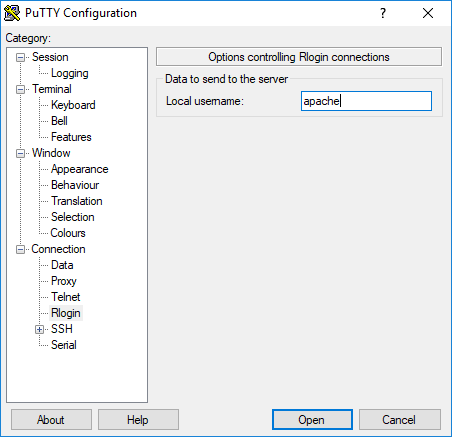Collapse the Terminal tree node
452x437 pixels.
click(20, 90)
